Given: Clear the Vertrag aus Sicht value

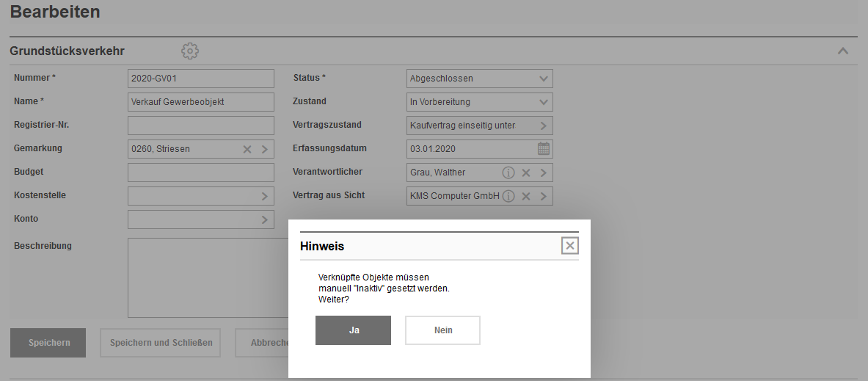Looking at the screenshot, I should (526, 196).
